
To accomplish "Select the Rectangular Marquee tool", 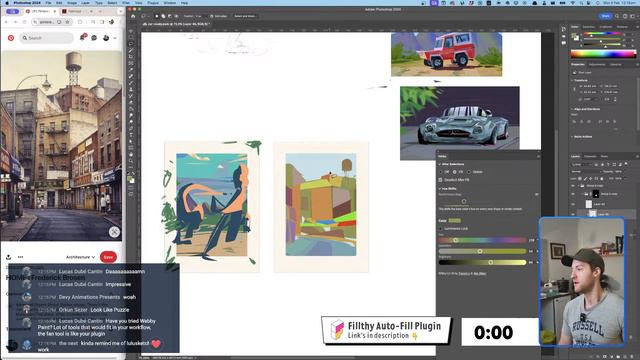I will point(131,38).
